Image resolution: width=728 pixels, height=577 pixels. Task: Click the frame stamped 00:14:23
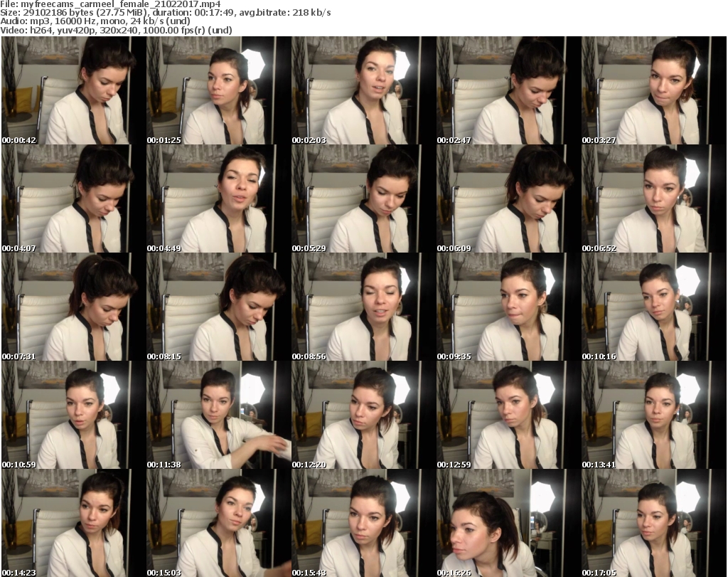coord(73,523)
